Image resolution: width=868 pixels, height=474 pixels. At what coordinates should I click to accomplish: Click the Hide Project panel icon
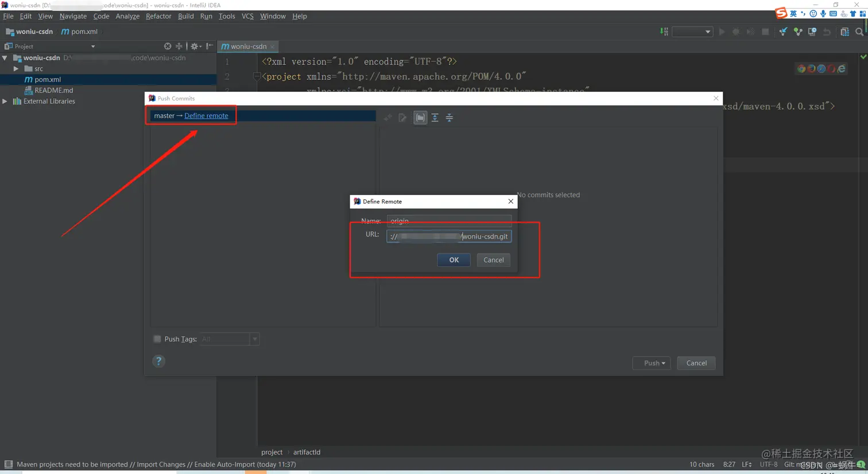tap(210, 46)
